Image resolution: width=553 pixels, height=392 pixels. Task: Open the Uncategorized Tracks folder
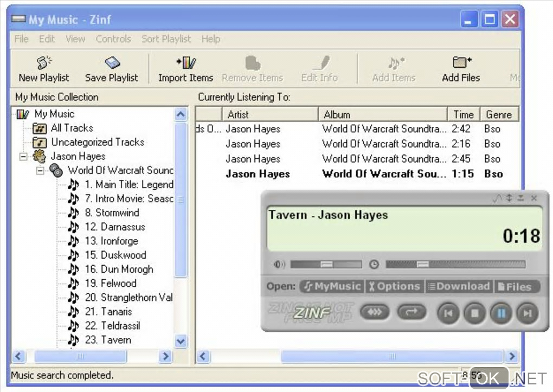pos(40,142)
